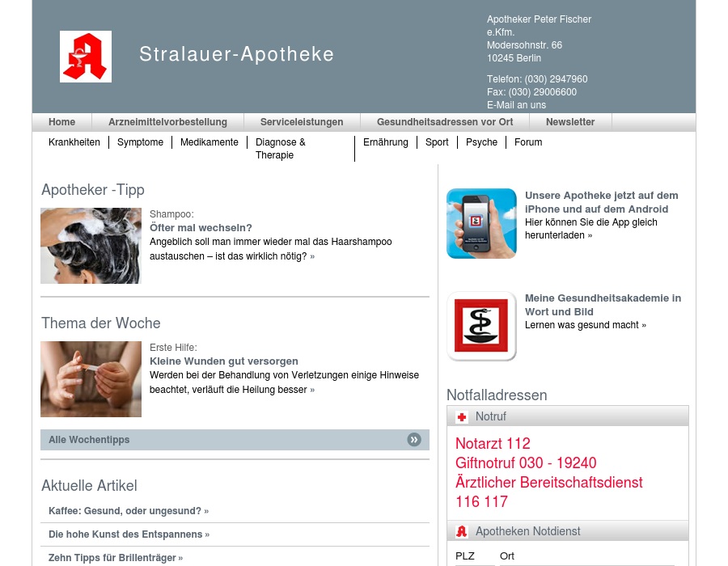Open the Arzneimittelvorbestellung menu item
Screen dimensions: 728x566
167,122
